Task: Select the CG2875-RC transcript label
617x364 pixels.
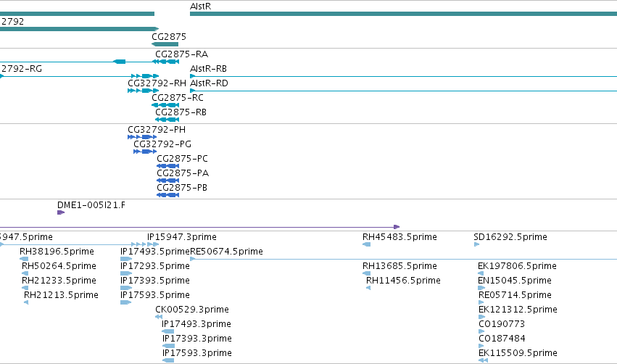Action: [x=178, y=98]
